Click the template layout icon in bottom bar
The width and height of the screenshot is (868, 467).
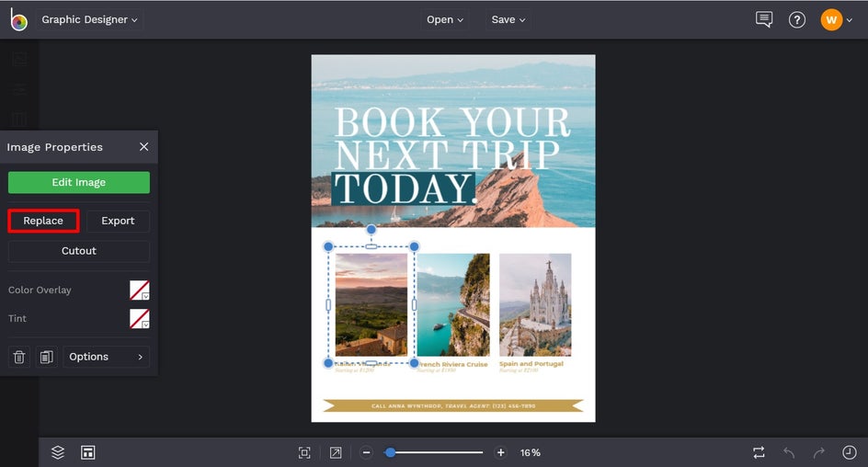tap(88, 452)
